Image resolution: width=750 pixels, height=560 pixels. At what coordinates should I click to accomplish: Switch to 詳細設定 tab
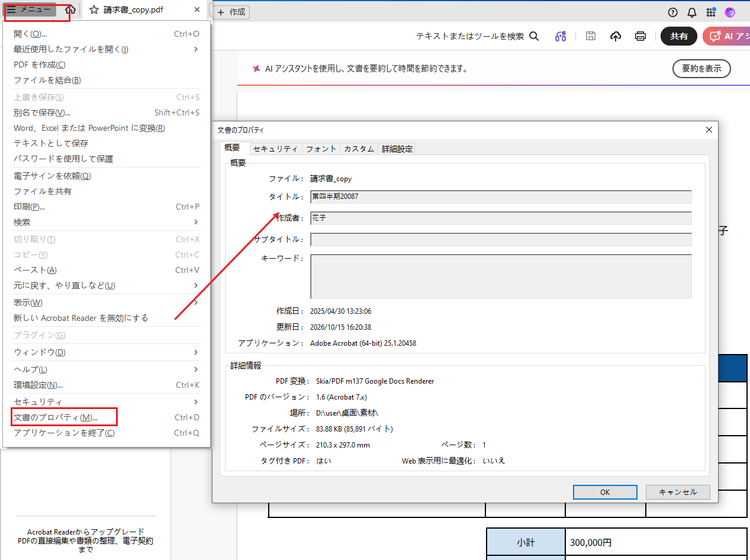(397, 149)
